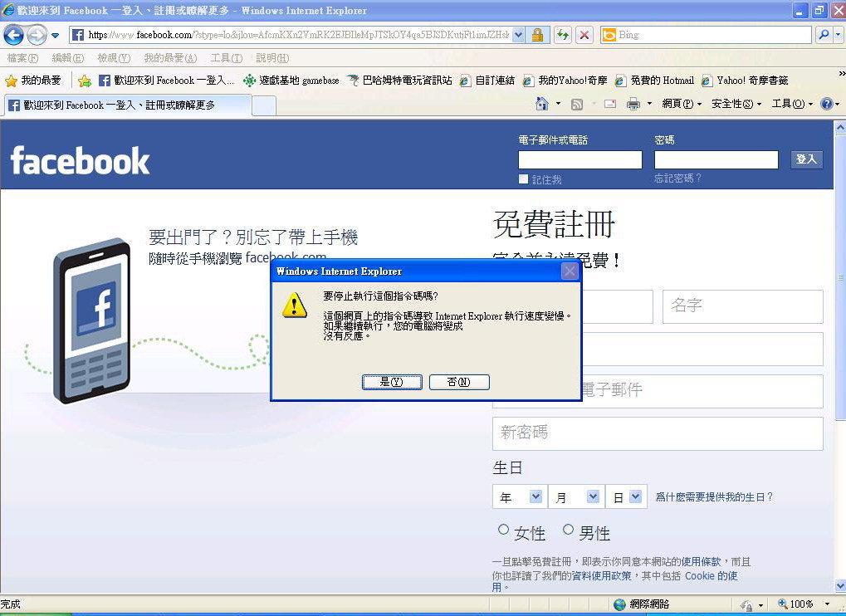Open the 我的最愛(A) menu
Screen dimensions: 846x616
tap(170, 58)
